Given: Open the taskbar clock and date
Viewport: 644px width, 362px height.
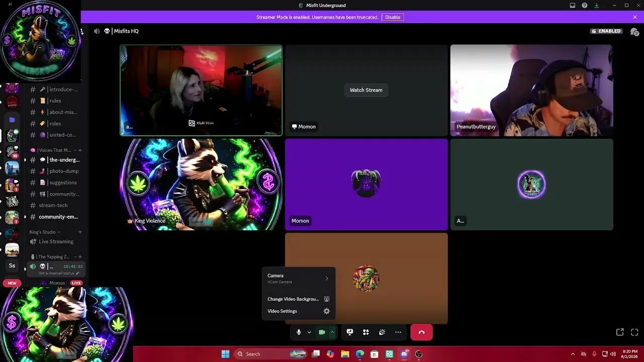Looking at the screenshot, I should click(x=630, y=354).
